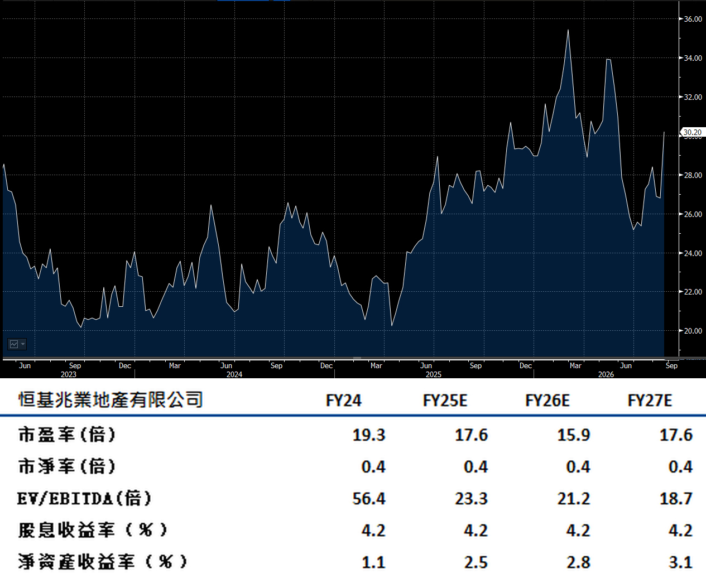Click the FY27E column header
The height and width of the screenshot is (588, 706).
click(650, 401)
